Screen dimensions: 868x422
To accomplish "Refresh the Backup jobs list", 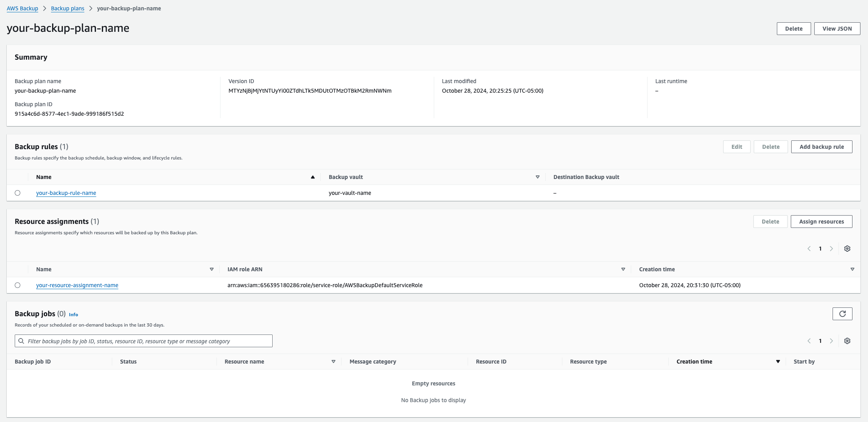I will coord(842,314).
